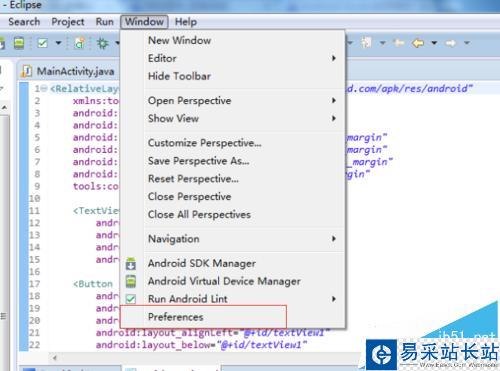500x371 pixels.
Task: Open the Back navigation history dropdown
Action: pos(434,43)
